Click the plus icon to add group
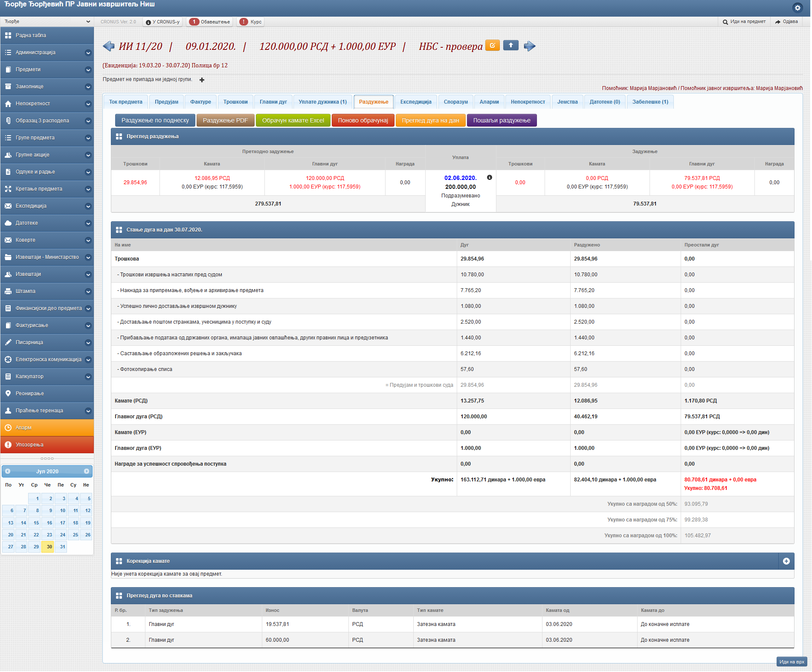 [202, 80]
